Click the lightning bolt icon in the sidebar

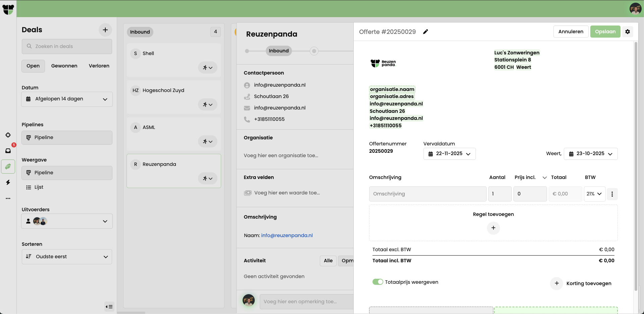click(x=8, y=182)
